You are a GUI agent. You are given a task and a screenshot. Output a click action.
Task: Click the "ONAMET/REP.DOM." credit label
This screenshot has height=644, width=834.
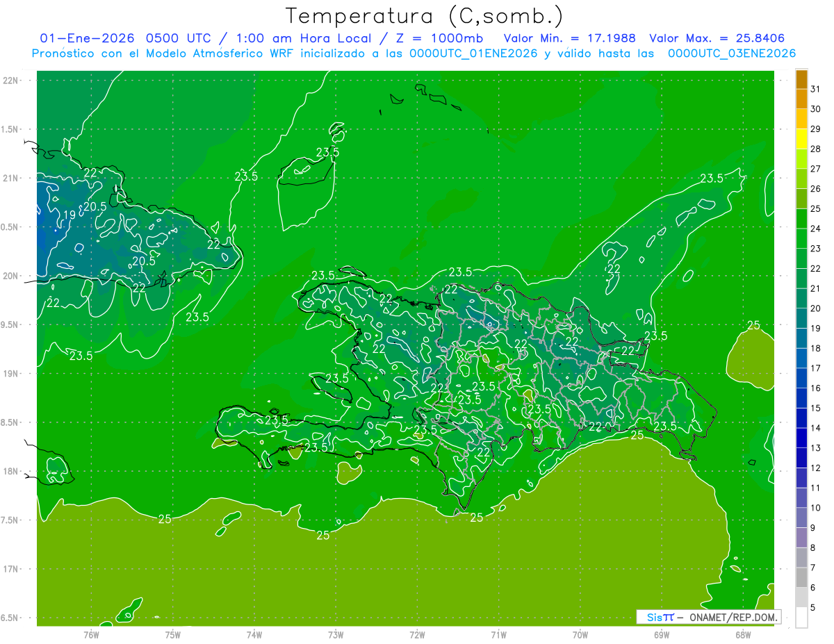point(733,617)
